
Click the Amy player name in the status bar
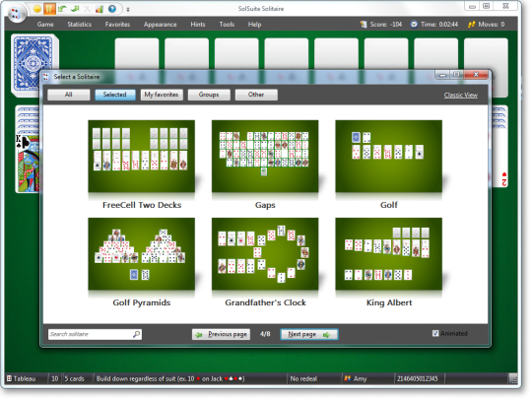point(360,378)
